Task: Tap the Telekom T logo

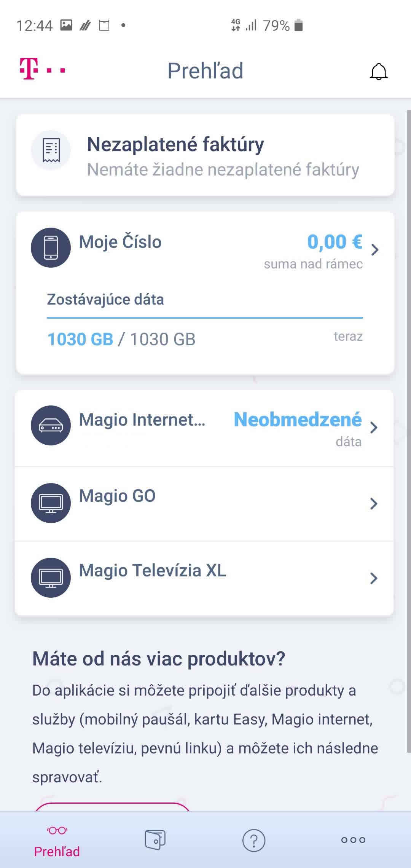Action: tap(29, 69)
